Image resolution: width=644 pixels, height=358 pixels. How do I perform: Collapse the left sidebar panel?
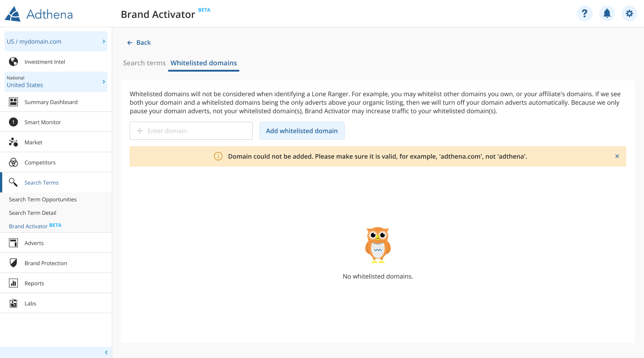(x=106, y=353)
